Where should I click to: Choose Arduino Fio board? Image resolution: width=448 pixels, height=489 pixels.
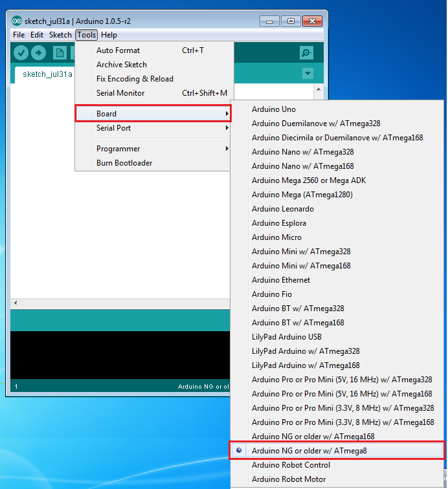(337, 294)
